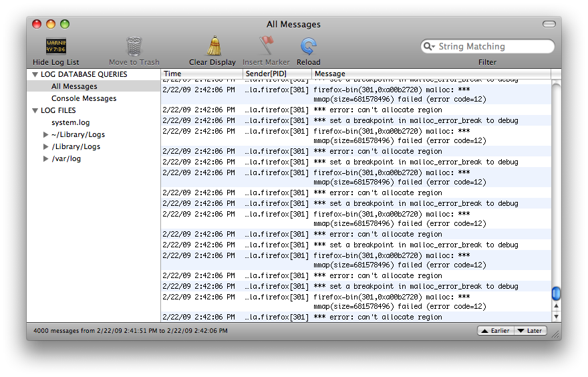Viewport: 588px width, 377px height.
Task: Click the Reload arrow icon
Action: pos(308,47)
